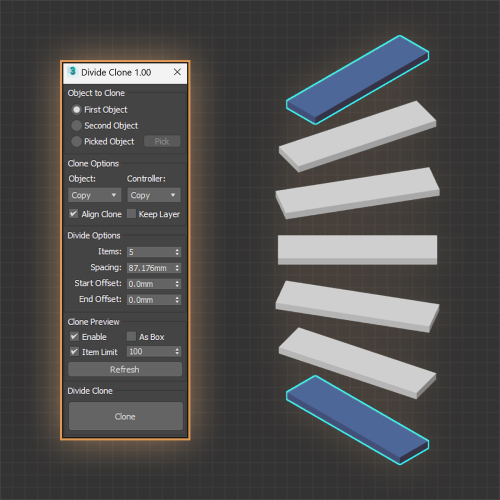500x500 pixels.
Task: Select the First Object radio button
Action: tap(76, 109)
